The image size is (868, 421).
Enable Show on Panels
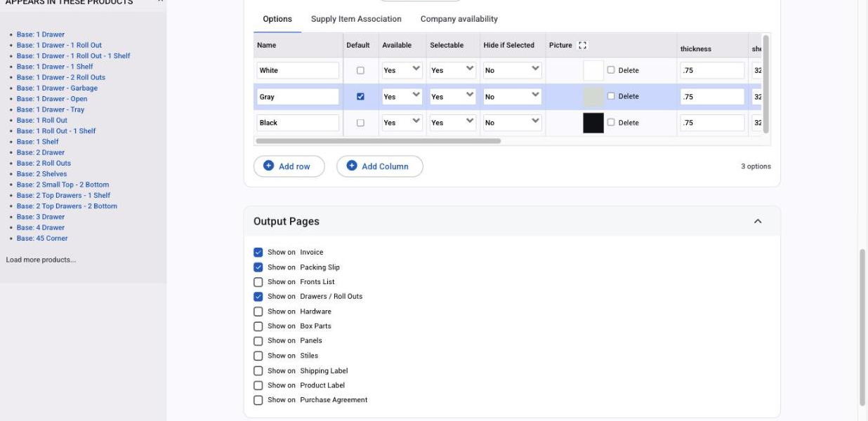[258, 341]
